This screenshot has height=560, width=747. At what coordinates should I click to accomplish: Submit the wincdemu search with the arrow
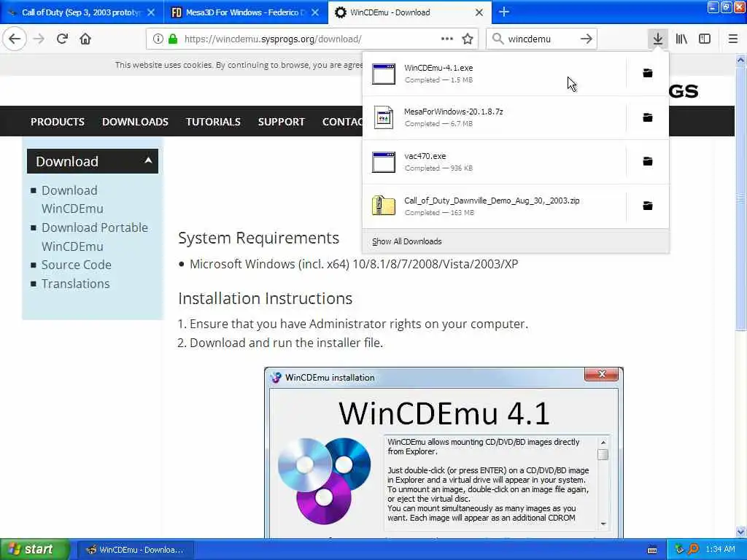point(587,39)
